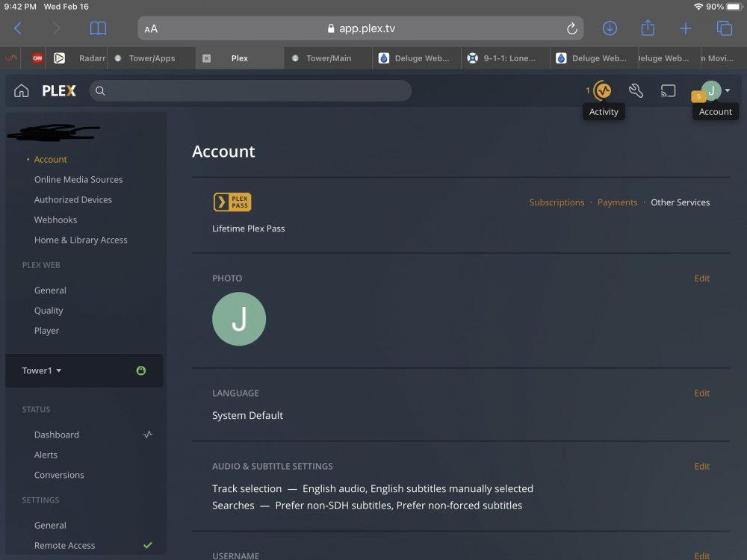747x560 pixels.
Task: Click the Dashboard activity pulse icon
Action: (148, 435)
